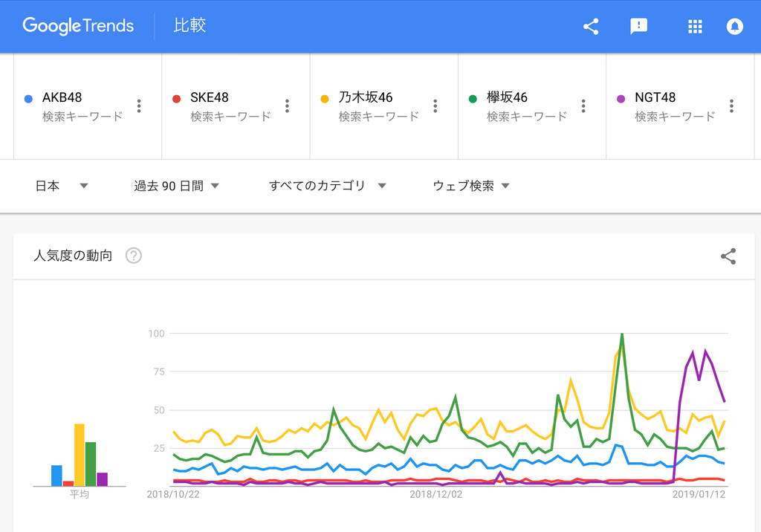Click the small red SKE48 average bar

point(68,484)
